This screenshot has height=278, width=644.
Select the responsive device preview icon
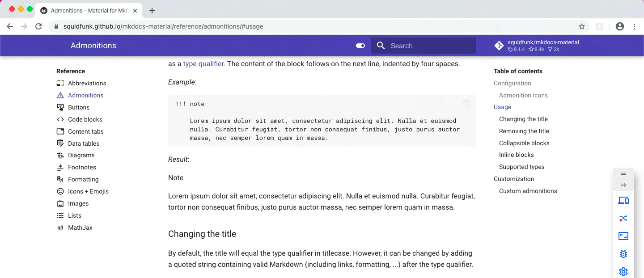(623, 200)
